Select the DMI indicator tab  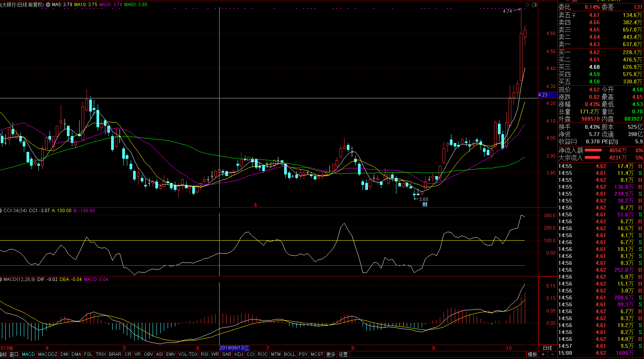point(65,354)
